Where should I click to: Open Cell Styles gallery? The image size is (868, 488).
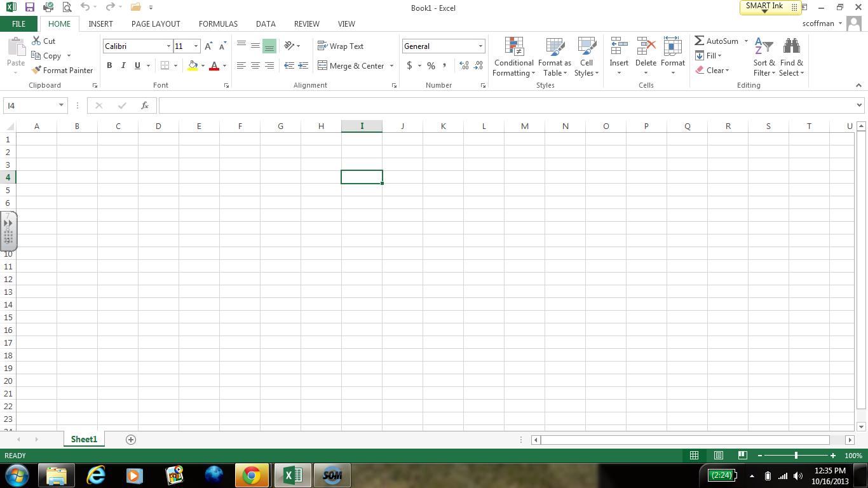click(x=586, y=57)
